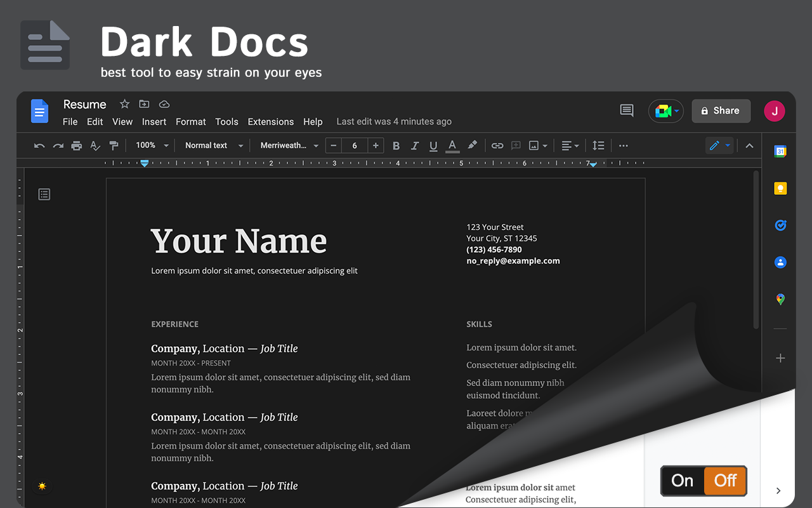Print the document

click(77, 145)
